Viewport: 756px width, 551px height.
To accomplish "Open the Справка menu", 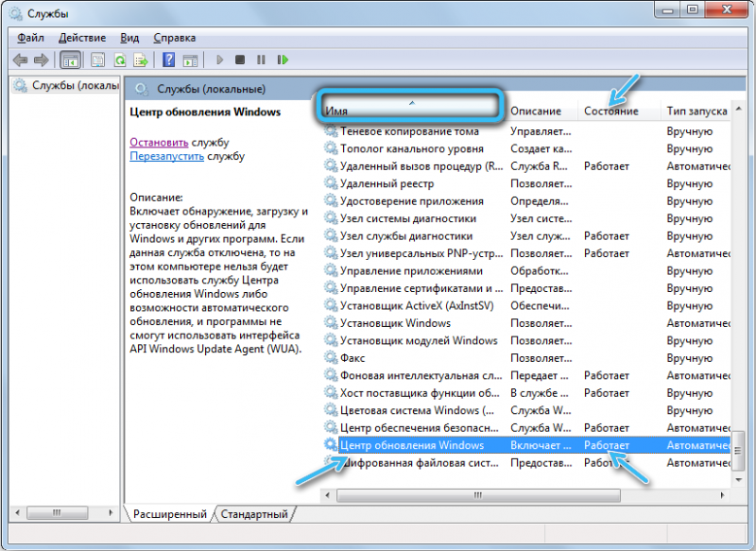I will click(175, 38).
